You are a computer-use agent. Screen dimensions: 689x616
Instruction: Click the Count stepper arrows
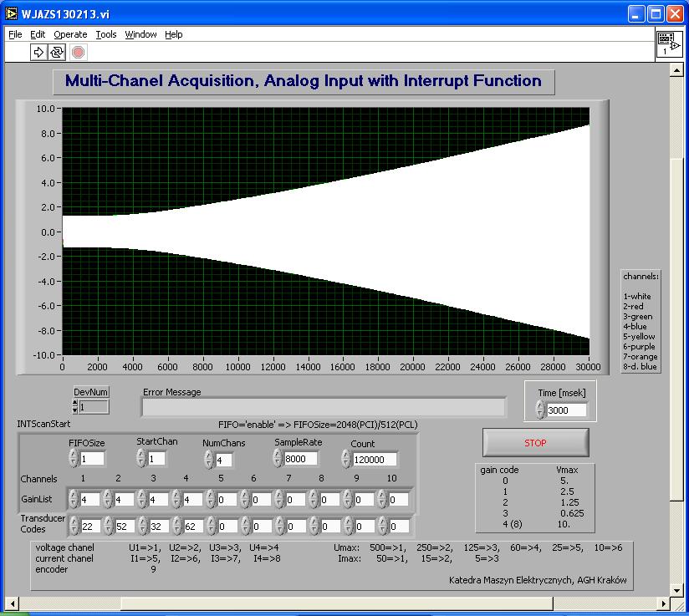[x=346, y=459]
